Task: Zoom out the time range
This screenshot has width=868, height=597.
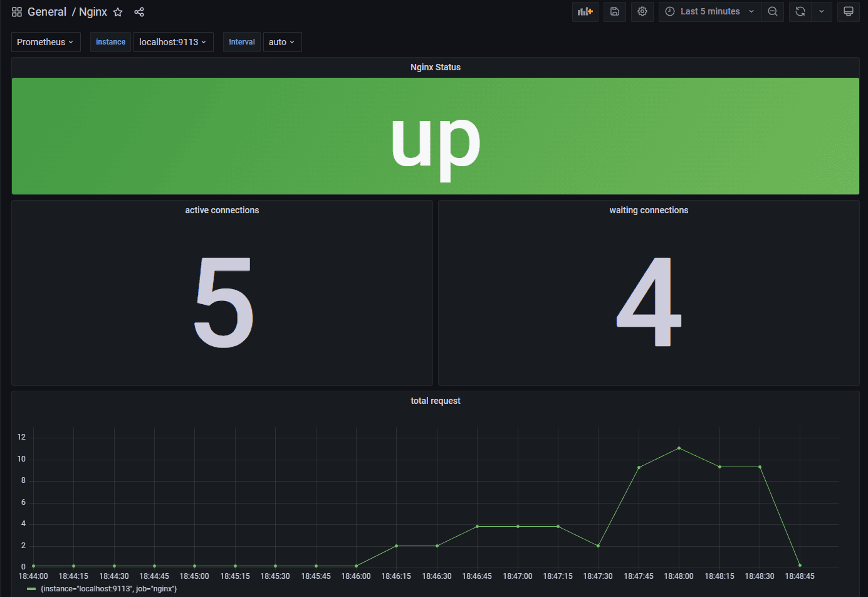Action: tap(773, 11)
